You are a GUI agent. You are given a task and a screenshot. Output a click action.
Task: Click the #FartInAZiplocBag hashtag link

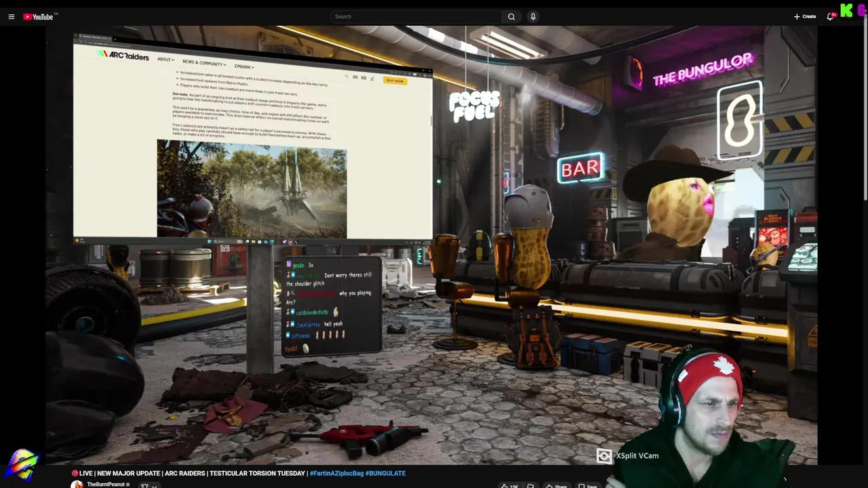[336, 473]
